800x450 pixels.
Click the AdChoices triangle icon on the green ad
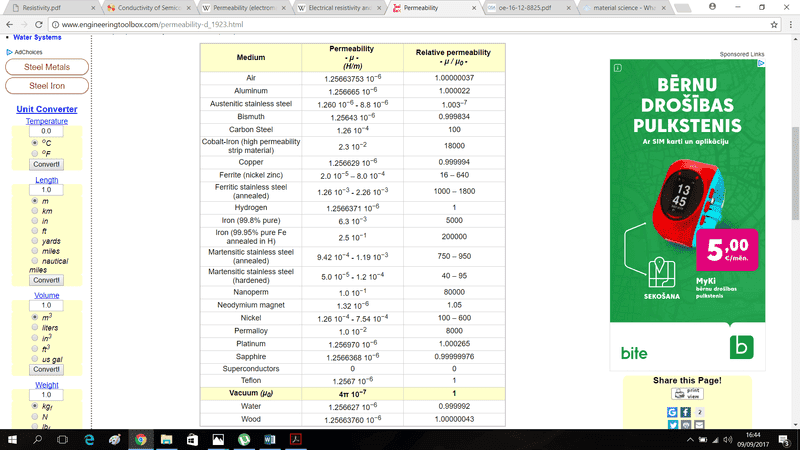pyautogui.click(x=761, y=63)
